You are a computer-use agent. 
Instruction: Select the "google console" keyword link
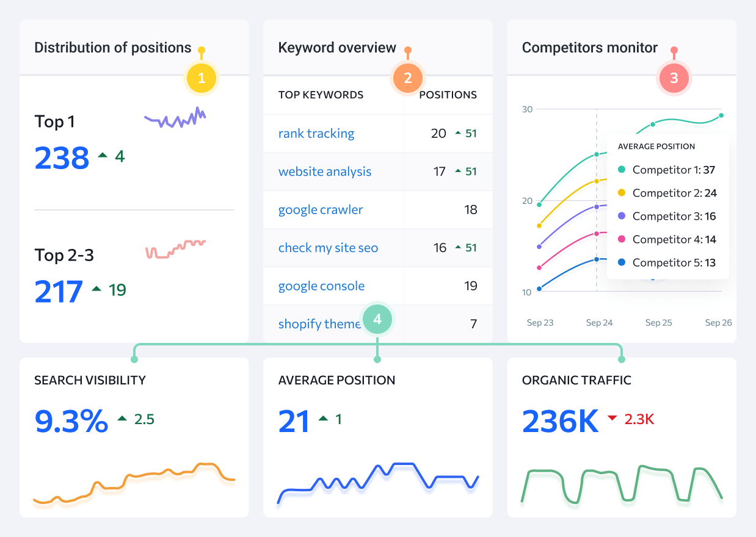pyautogui.click(x=321, y=286)
